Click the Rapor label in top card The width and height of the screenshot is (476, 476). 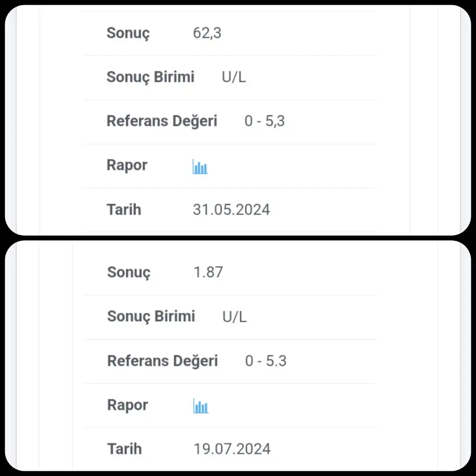[x=127, y=166]
